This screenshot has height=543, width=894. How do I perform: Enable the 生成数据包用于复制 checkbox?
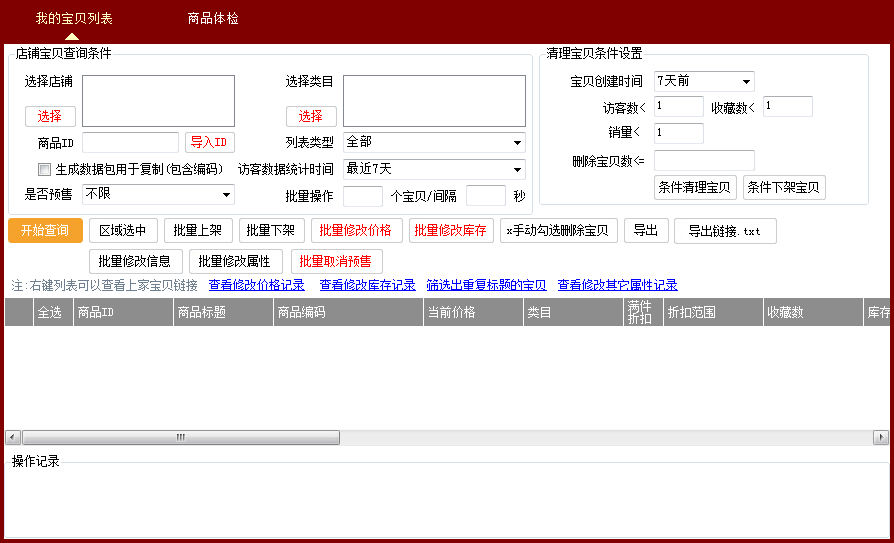(44, 169)
